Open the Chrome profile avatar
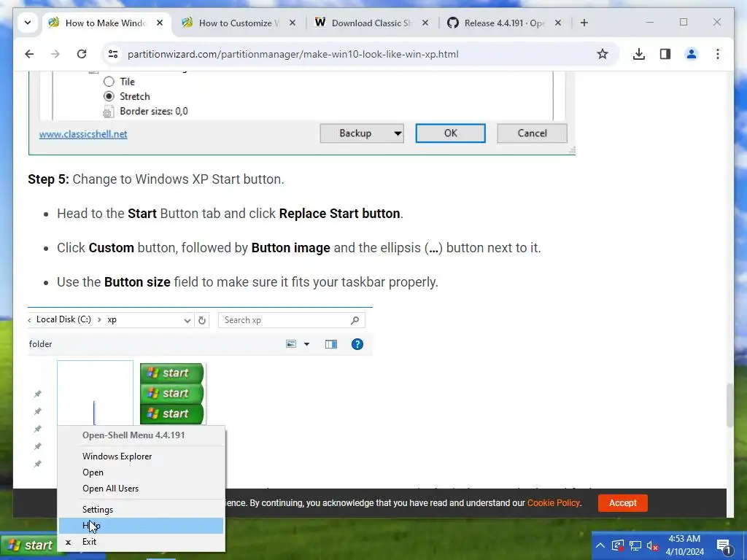Image resolution: width=747 pixels, height=560 pixels. click(x=692, y=54)
